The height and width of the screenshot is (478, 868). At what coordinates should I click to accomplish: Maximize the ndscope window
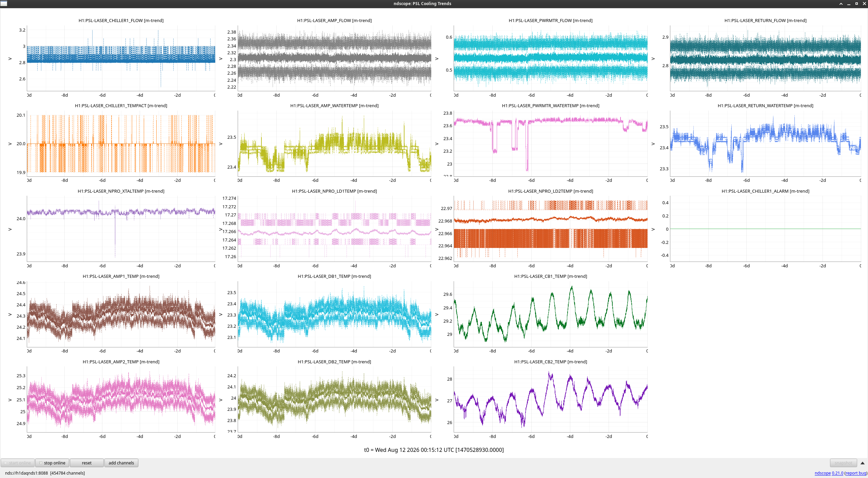(x=856, y=4)
